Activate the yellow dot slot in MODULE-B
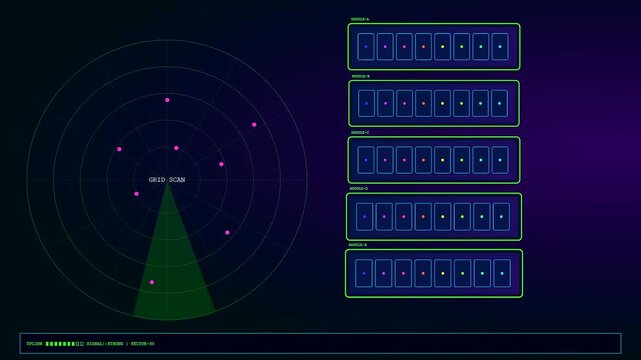This screenshot has height=360, width=641. coord(442,103)
